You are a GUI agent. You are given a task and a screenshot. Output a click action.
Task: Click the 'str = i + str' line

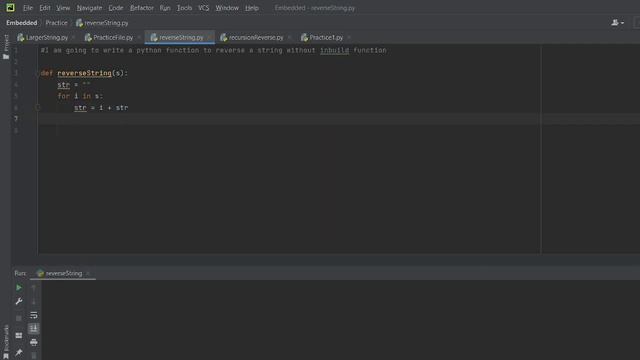[x=101, y=108]
